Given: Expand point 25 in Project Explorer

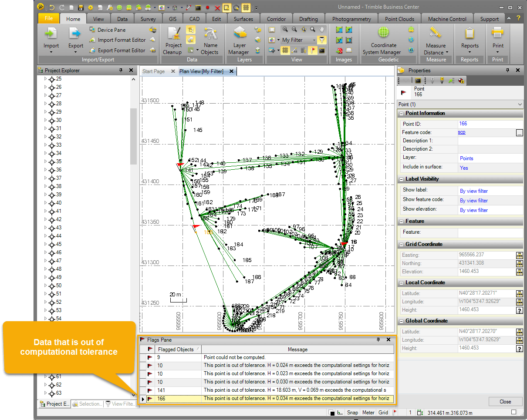Looking at the screenshot, I should click(45, 79).
